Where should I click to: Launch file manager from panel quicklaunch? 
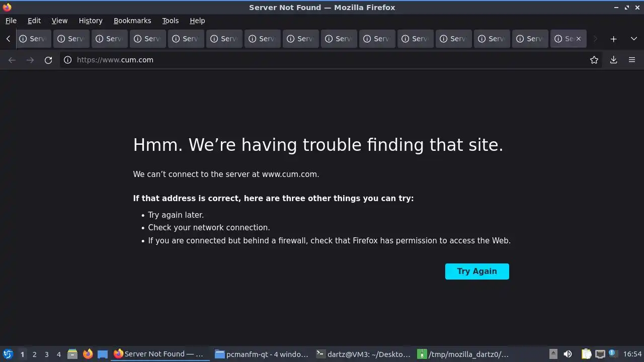click(x=72, y=354)
